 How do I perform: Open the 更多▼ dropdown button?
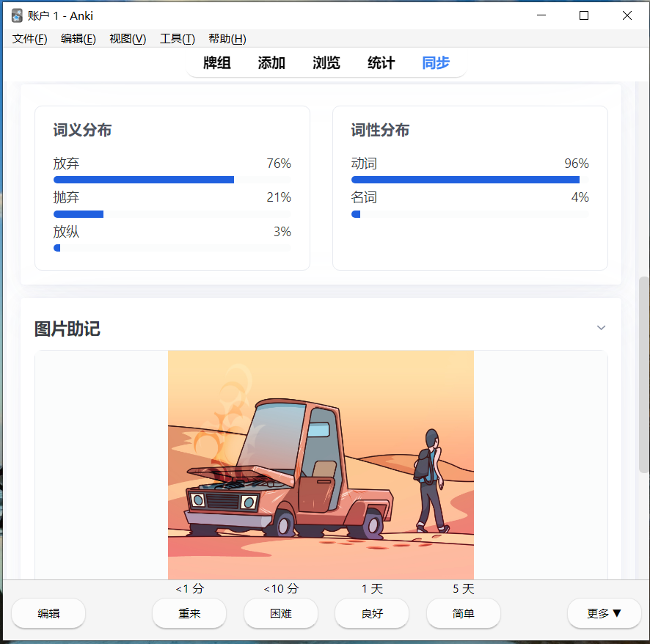click(604, 613)
